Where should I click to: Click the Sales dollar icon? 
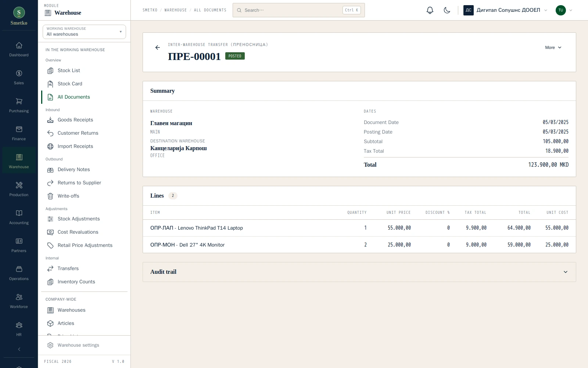[x=19, y=73]
